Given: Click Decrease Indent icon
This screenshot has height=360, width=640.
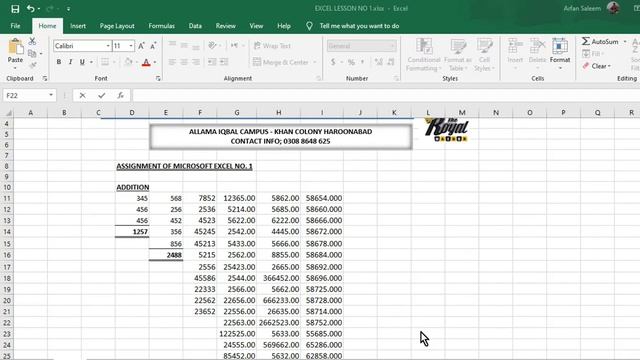Looking at the screenshot, I should tap(212, 62).
